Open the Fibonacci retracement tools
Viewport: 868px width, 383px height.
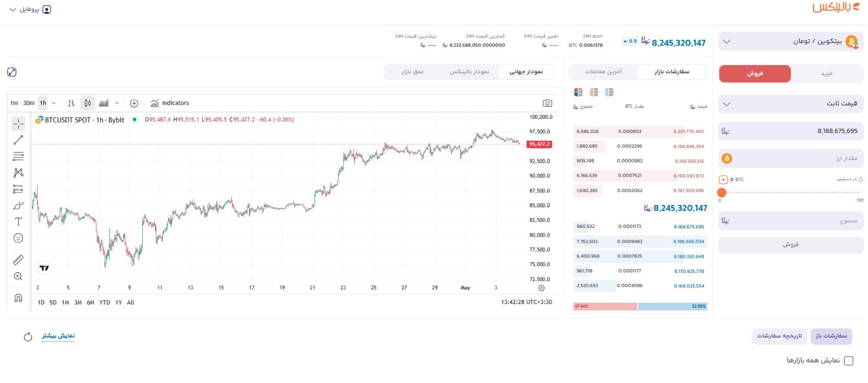18,156
